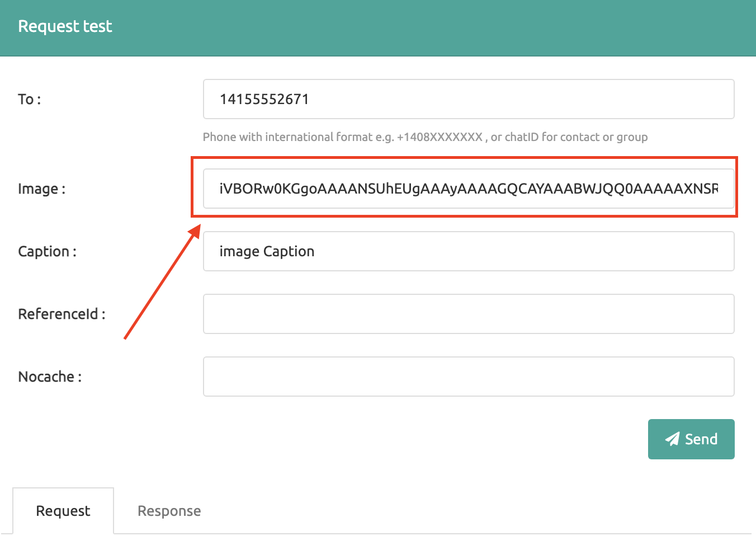Focus the Caption input field
The height and width of the screenshot is (536, 756).
coord(469,251)
